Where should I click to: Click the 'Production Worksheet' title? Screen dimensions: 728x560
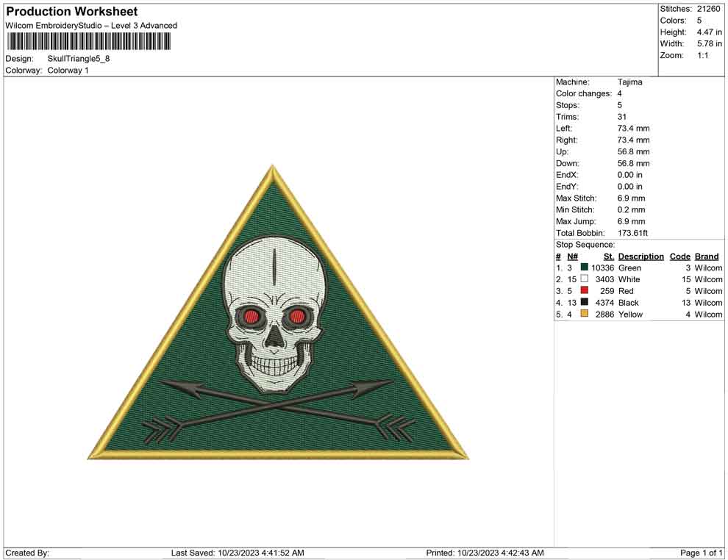[72, 12]
